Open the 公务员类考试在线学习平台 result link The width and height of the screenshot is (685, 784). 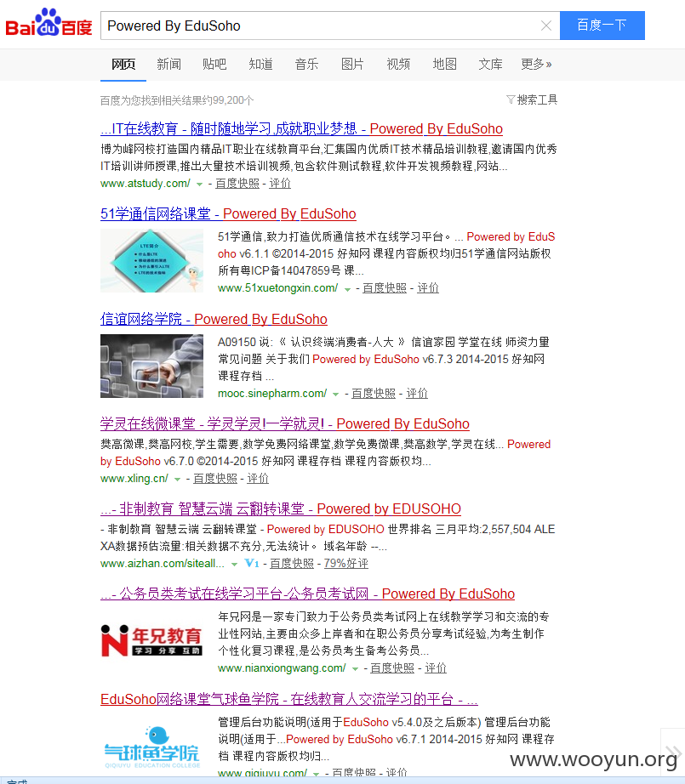[308, 594]
